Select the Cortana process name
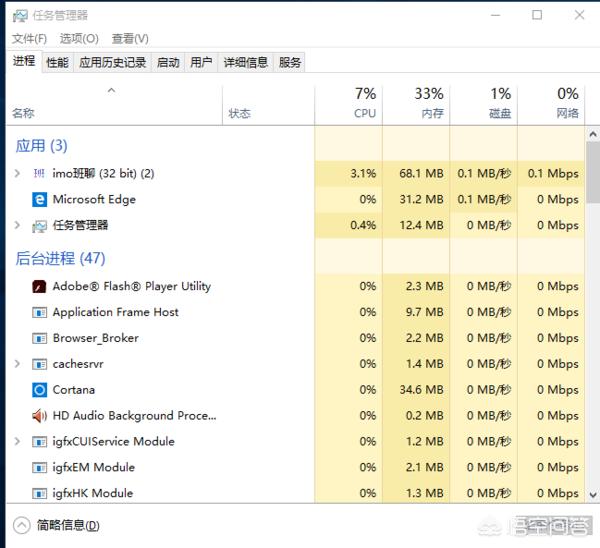The height and width of the screenshot is (548, 600). tap(74, 390)
